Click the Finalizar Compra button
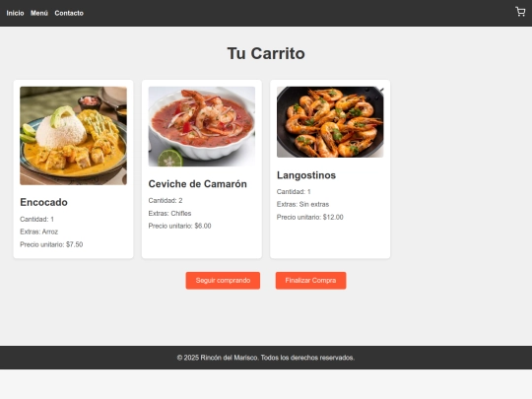The image size is (532, 399). click(310, 281)
